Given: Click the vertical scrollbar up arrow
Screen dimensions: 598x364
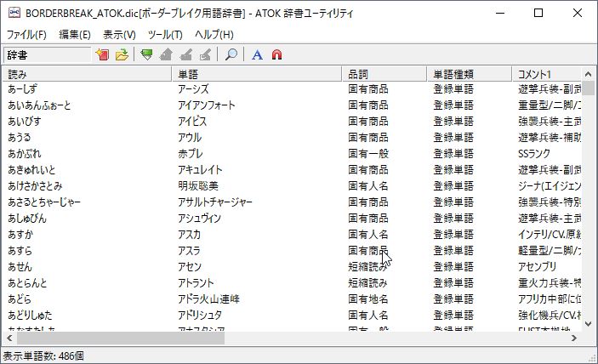Looking at the screenshot, I should 588,74.
